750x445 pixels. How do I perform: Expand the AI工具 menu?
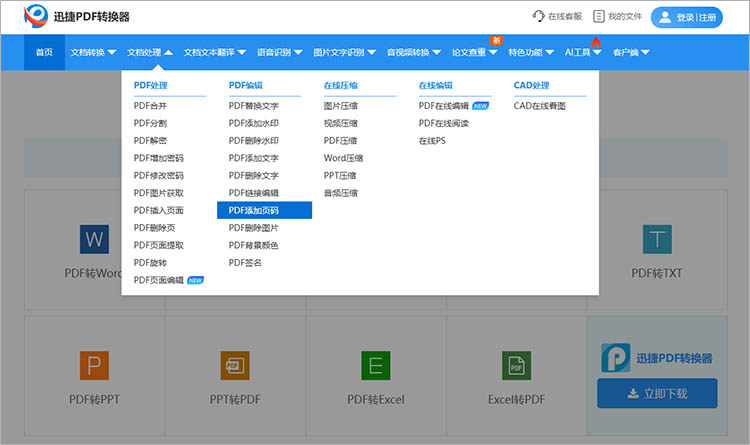point(583,52)
